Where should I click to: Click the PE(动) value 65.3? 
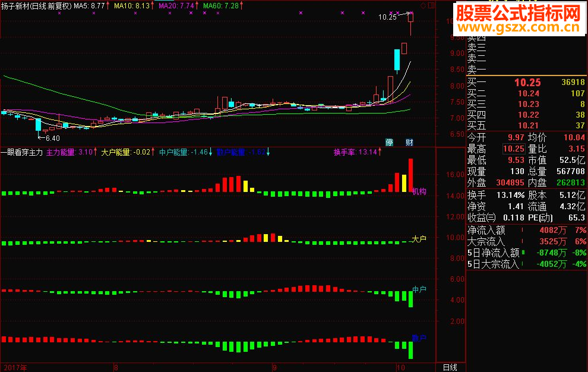(x=577, y=217)
